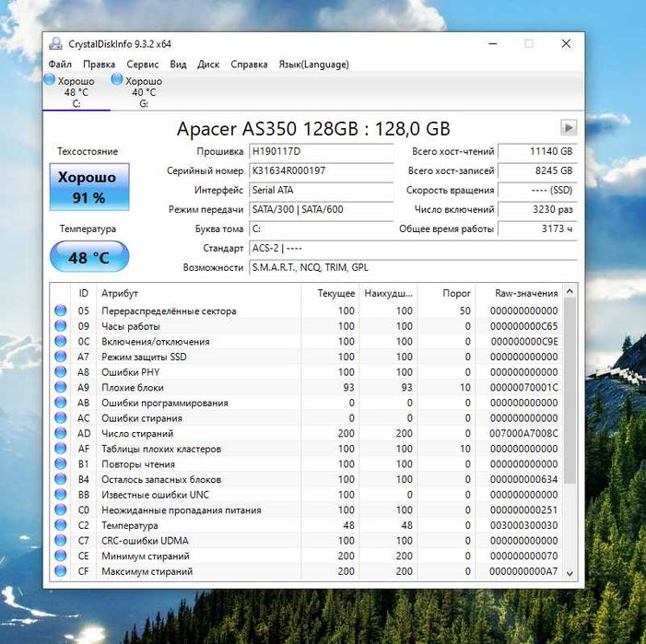Click the features field S.M.A.R.T., NCQ, TRIM, GPL
The height and width of the screenshot is (644, 646).
413,268
